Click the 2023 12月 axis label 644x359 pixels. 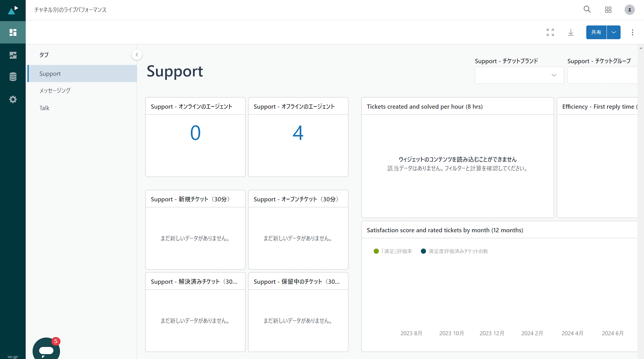(x=492, y=333)
